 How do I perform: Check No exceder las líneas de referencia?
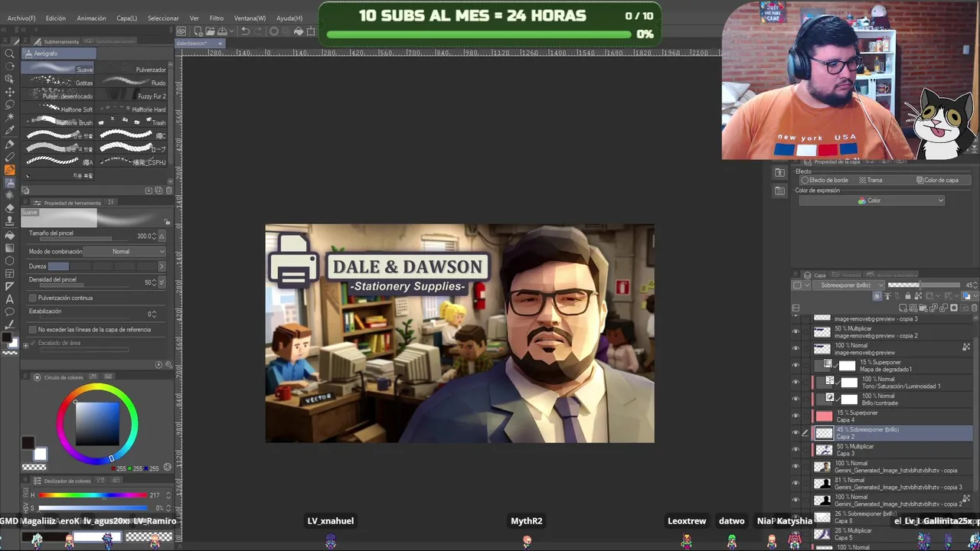pos(32,329)
